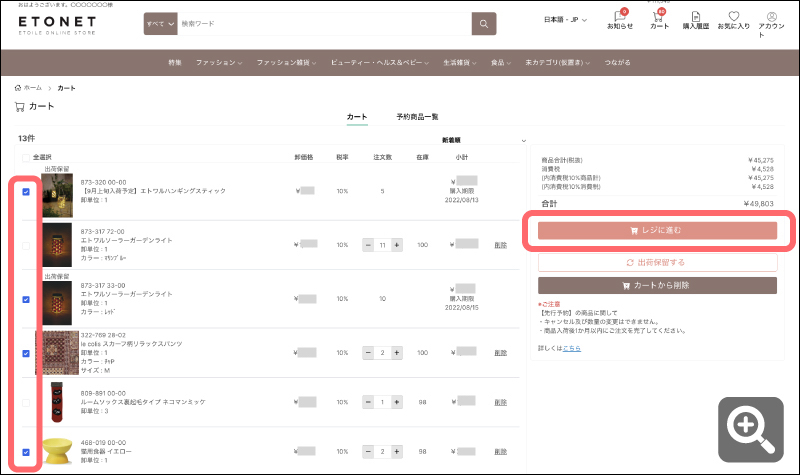Viewport: 800px width, 475px height.
Task: Expand the ファッション雑貨 menu
Action: [286, 63]
